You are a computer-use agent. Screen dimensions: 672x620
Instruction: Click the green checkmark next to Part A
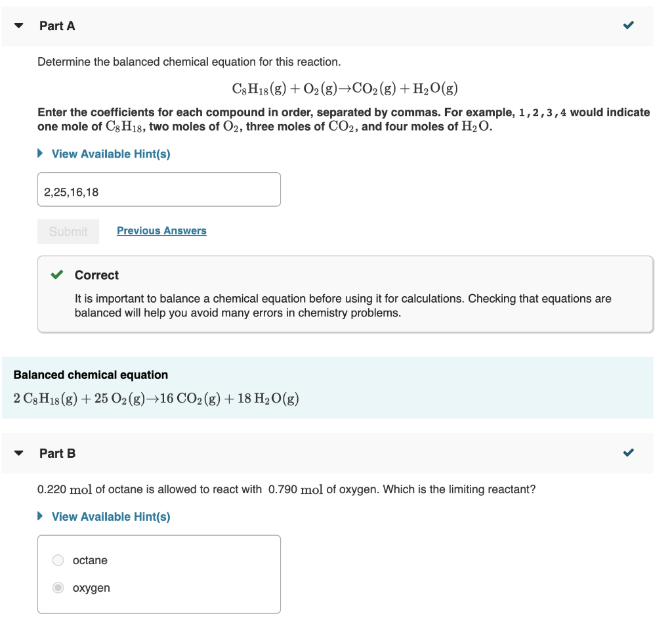pyautogui.click(x=628, y=24)
